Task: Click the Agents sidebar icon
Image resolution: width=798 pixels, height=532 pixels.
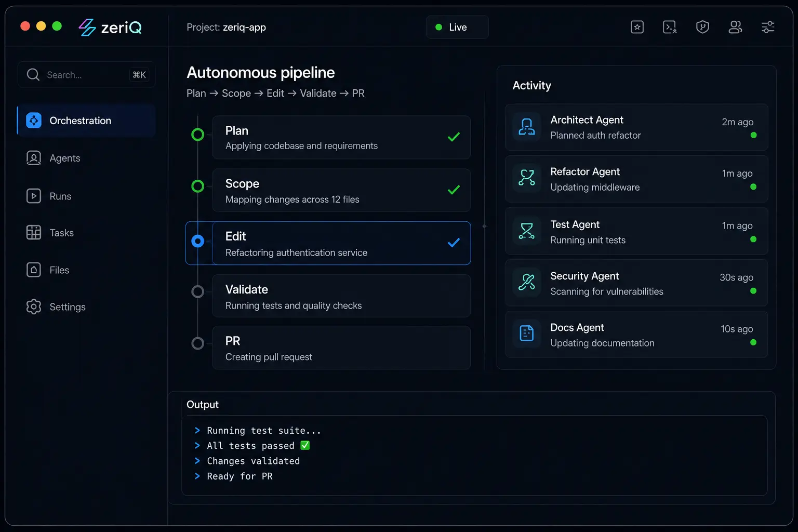Action: point(34,158)
